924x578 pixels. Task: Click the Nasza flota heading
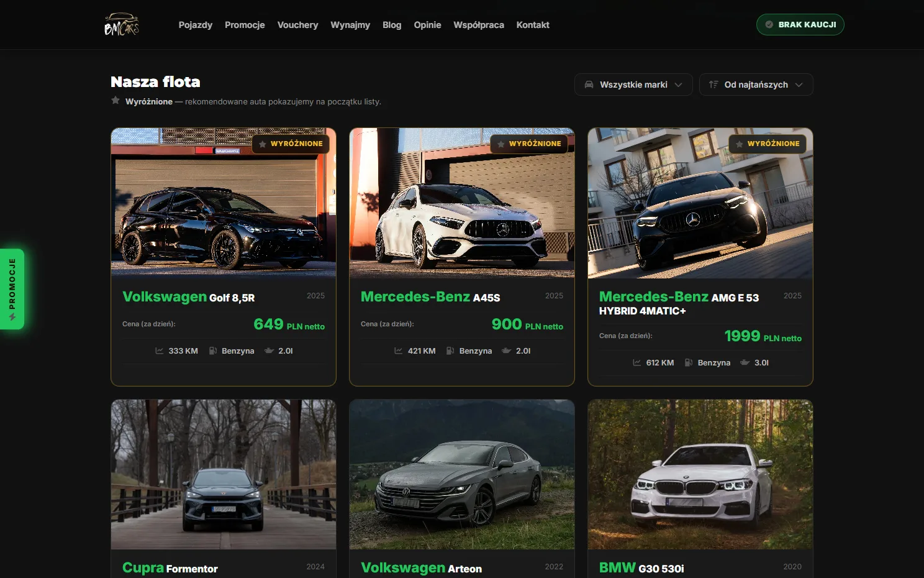click(x=155, y=82)
